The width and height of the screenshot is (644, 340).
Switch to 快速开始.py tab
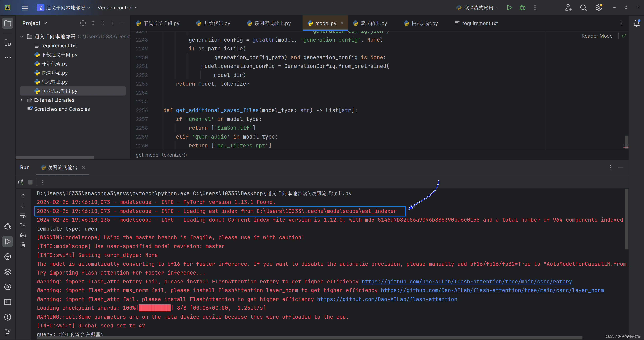point(421,23)
